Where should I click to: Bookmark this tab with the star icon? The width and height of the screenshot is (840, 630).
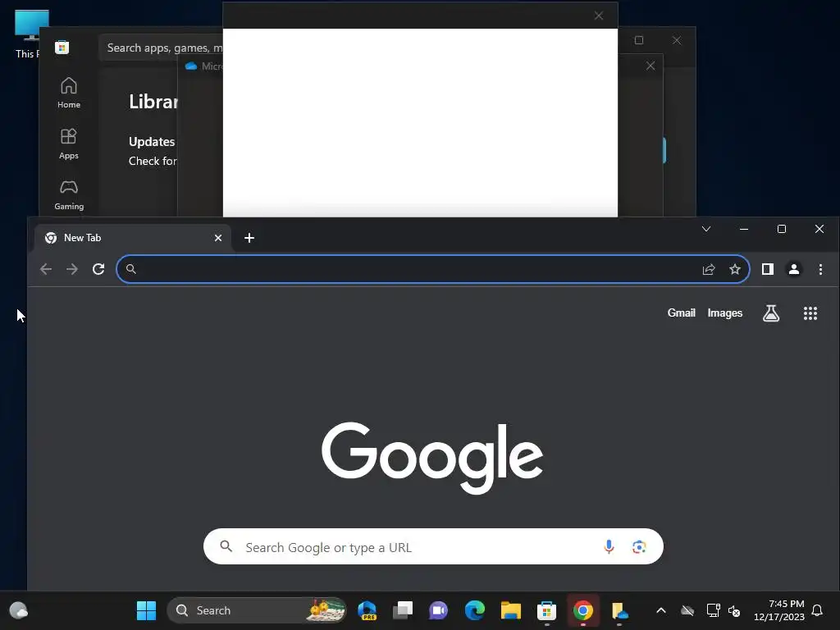tap(735, 269)
